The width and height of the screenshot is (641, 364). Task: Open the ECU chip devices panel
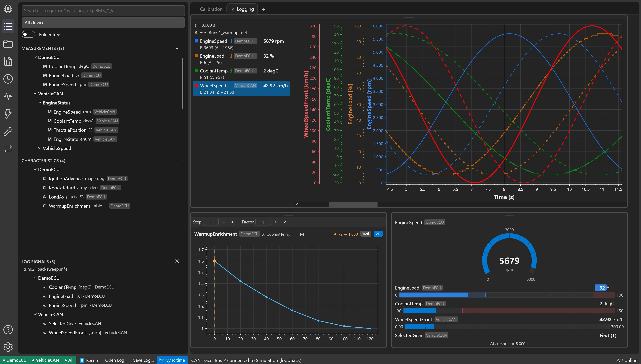click(8, 9)
